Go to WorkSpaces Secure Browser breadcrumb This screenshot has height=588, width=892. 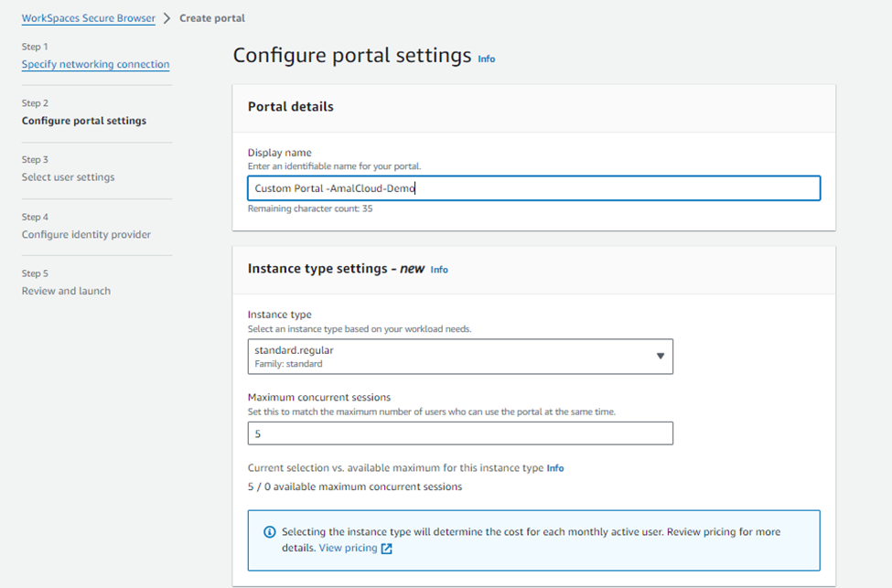coord(88,18)
